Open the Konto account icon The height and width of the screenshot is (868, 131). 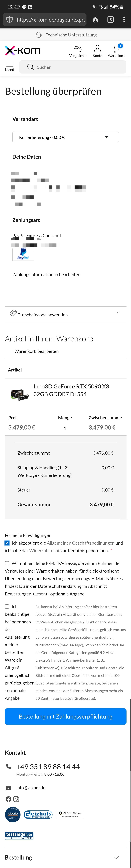pos(97,51)
